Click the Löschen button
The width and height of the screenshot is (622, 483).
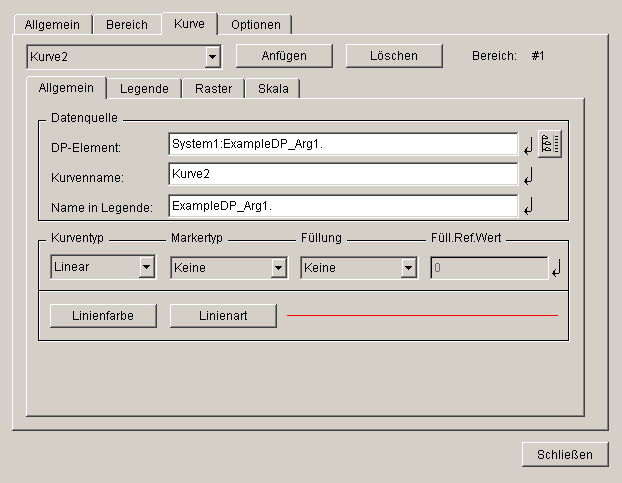(x=394, y=56)
